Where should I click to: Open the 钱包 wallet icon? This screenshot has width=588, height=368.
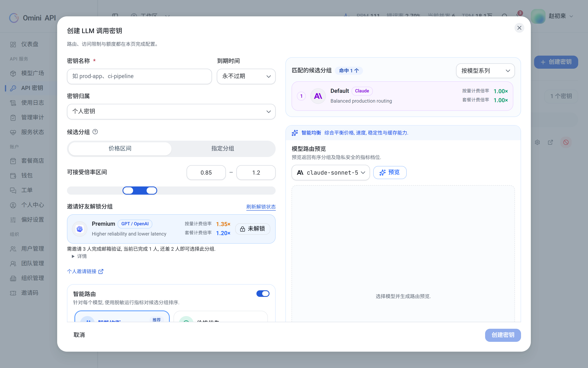[13, 176]
